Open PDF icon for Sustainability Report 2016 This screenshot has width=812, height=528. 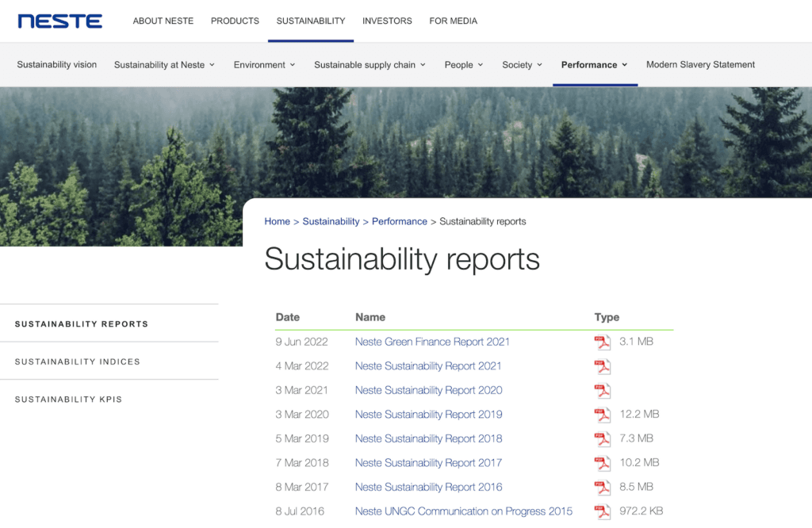point(603,488)
